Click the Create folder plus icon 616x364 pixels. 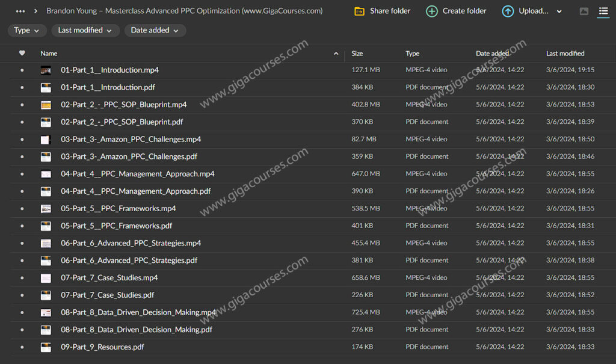pyautogui.click(x=432, y=11)
